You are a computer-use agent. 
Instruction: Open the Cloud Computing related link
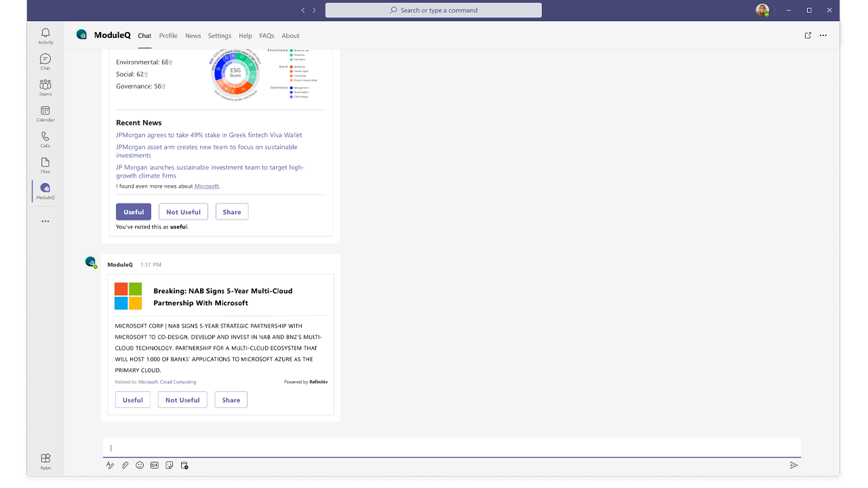pyautogui.click(x=178, y=382)
